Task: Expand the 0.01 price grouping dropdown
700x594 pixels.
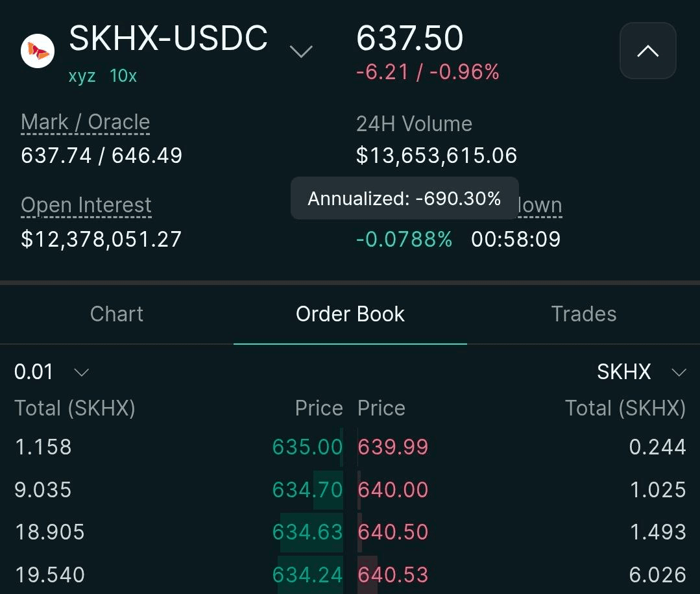Action: pos(51,372)
